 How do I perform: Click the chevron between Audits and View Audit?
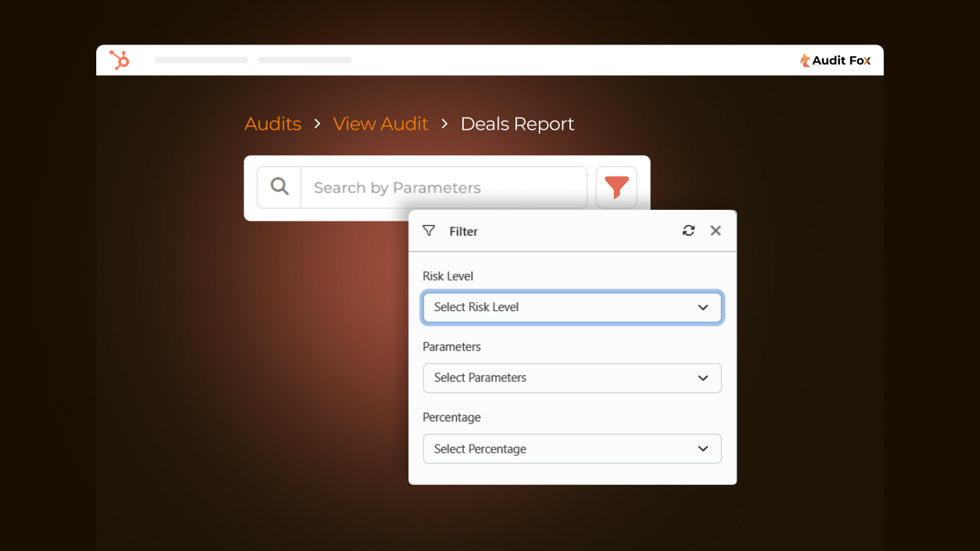click(317, 124)
